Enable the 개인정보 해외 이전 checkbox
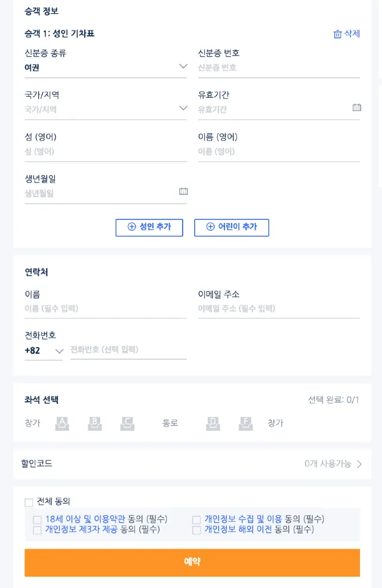382x588 pixels. tap(196, 530)
